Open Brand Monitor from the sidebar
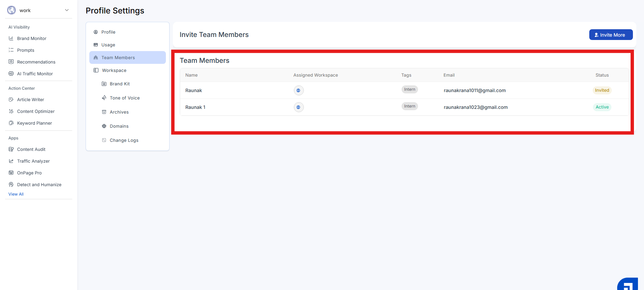The height and width of the screenshot is (290, 644). [32, 38]
